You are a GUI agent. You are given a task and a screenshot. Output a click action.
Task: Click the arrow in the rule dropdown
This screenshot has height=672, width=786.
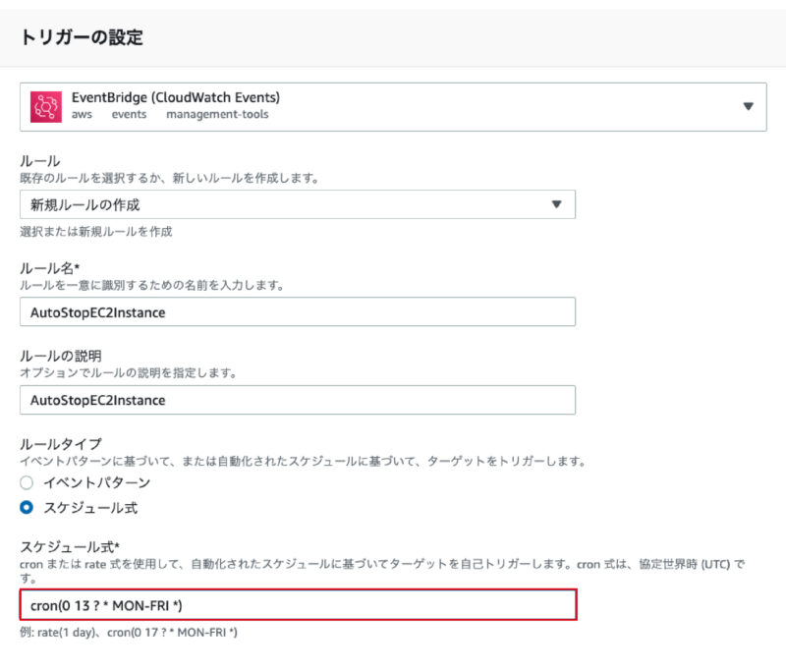(x=556, y=204)
